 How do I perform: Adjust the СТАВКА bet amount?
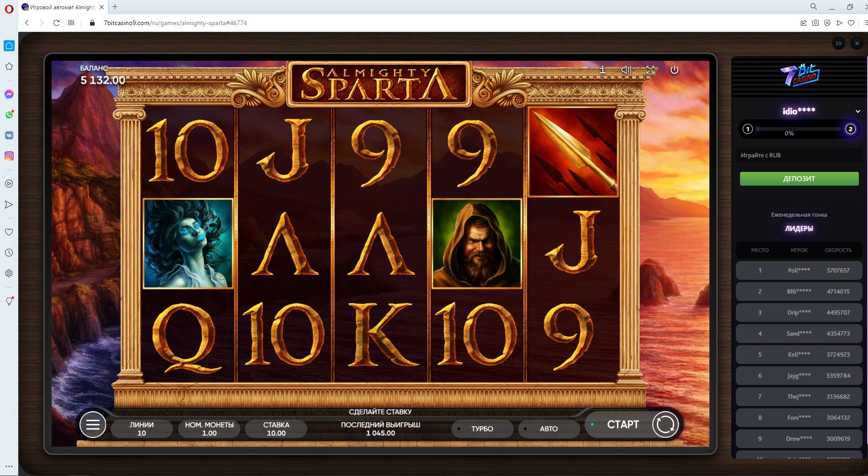point(276,429)
